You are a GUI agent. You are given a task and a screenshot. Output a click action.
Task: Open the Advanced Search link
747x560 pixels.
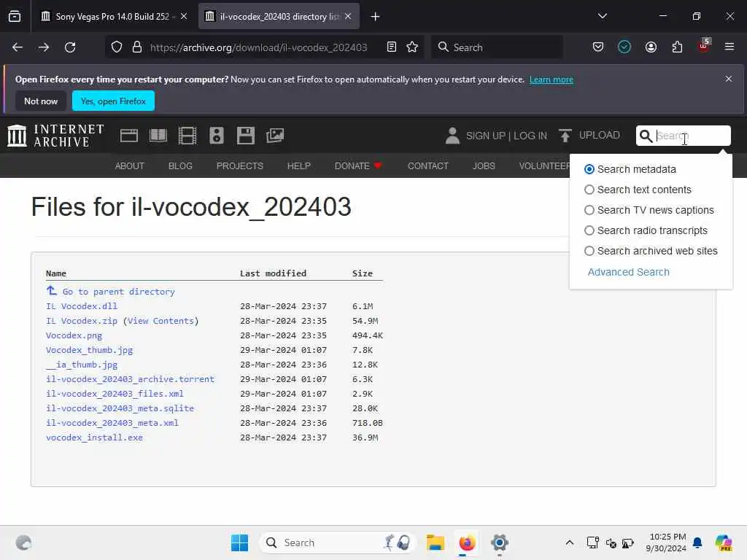tap(628, 272)
